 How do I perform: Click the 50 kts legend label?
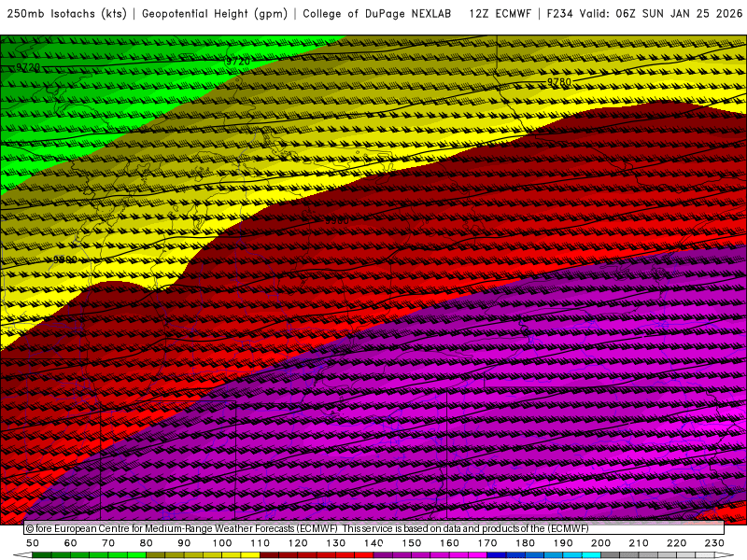[x=33, y=543]
